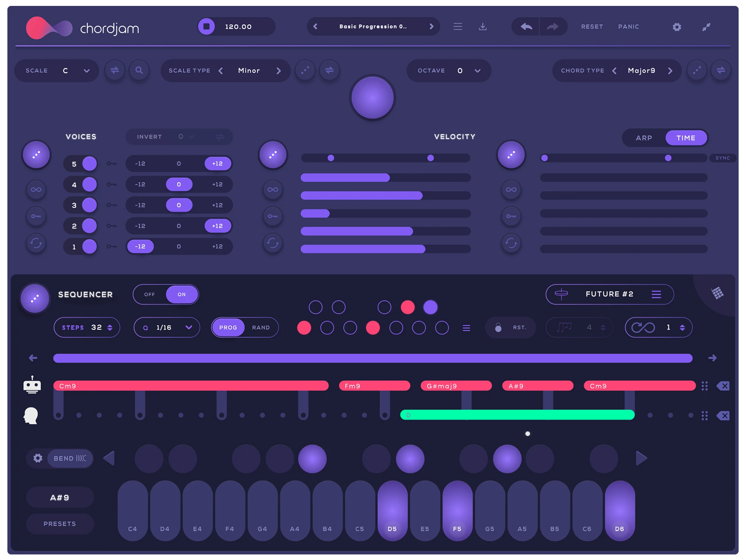Click the download preset icon

[482, 27]
